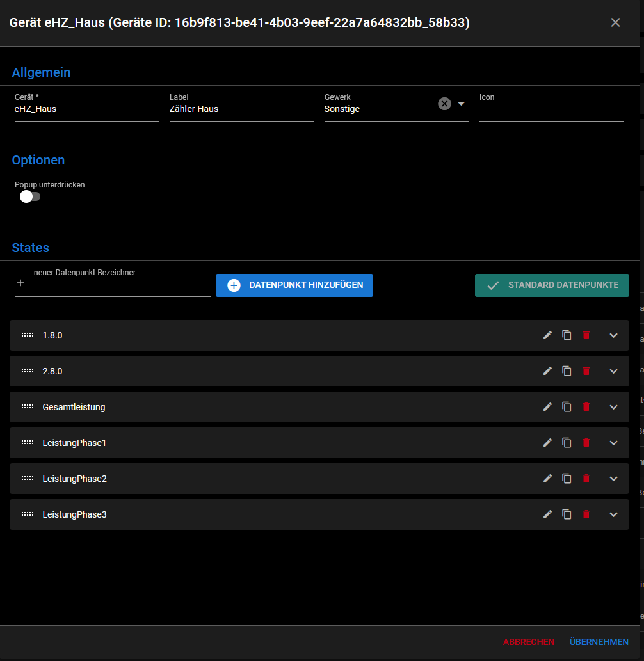Cancel the dialog via ABBRECHEN

click(529, 642)
